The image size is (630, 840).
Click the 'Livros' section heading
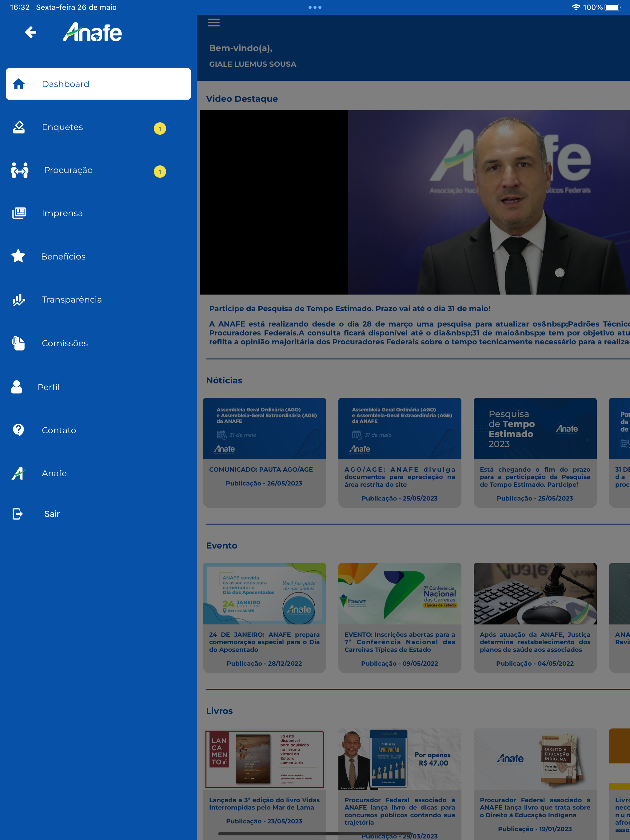(219, 711)
